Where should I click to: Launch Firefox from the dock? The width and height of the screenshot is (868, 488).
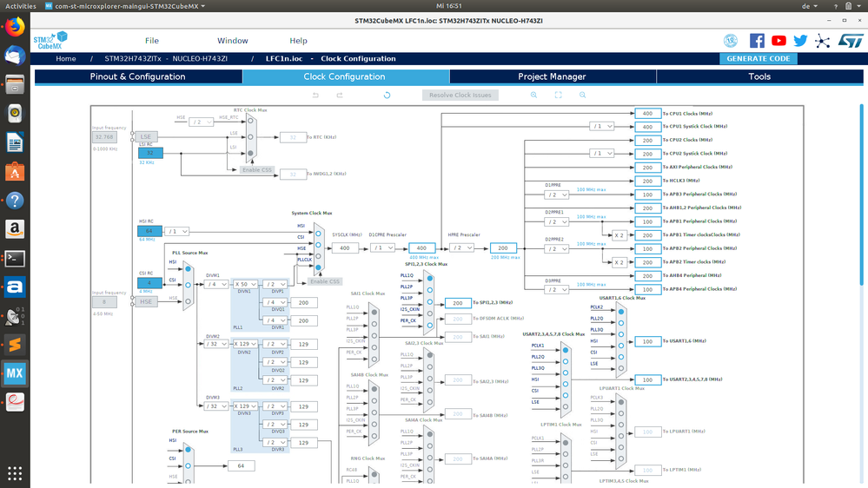(x=15, y=27)
